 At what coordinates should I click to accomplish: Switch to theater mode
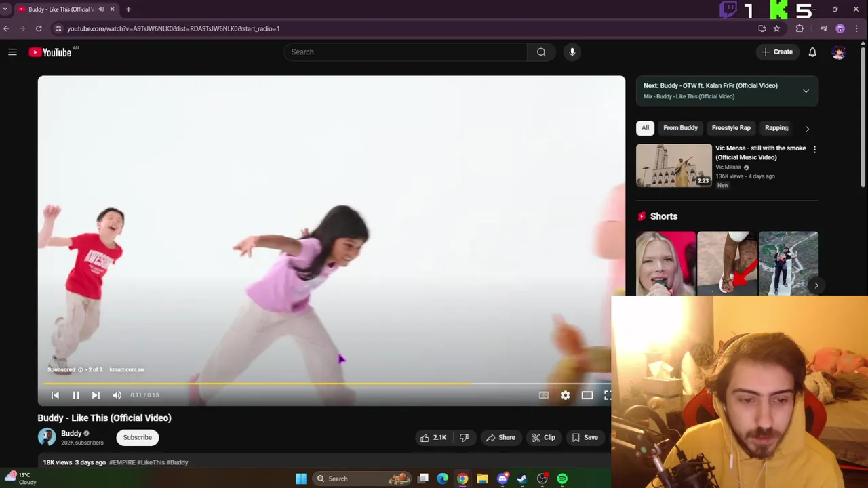pos(587,395)
